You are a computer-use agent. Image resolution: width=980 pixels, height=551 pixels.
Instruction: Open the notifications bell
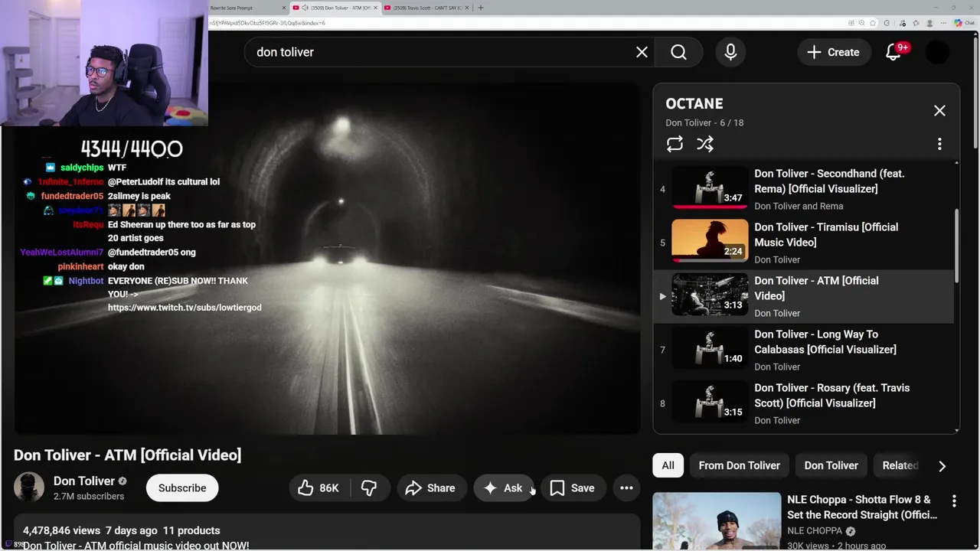click(893, 52)
